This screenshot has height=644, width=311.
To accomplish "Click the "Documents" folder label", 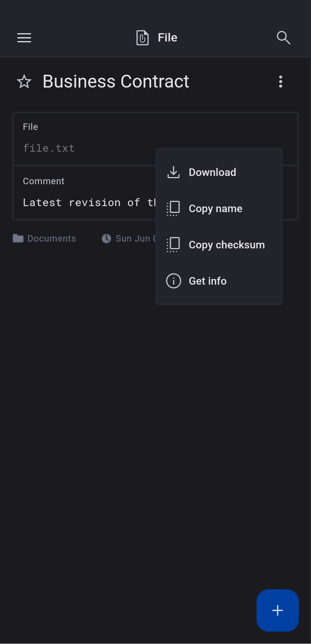I will click(x=52, y=239).
